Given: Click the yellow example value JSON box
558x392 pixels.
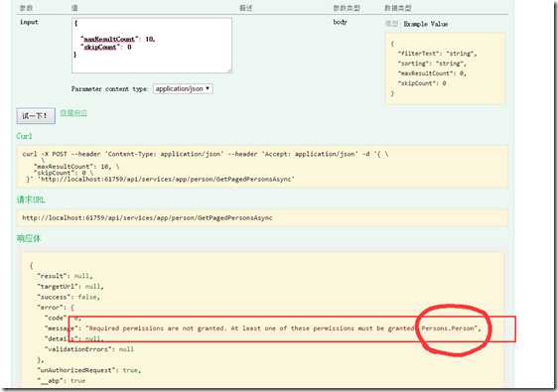Looking at the screenshot, I should tap(445, 68).
